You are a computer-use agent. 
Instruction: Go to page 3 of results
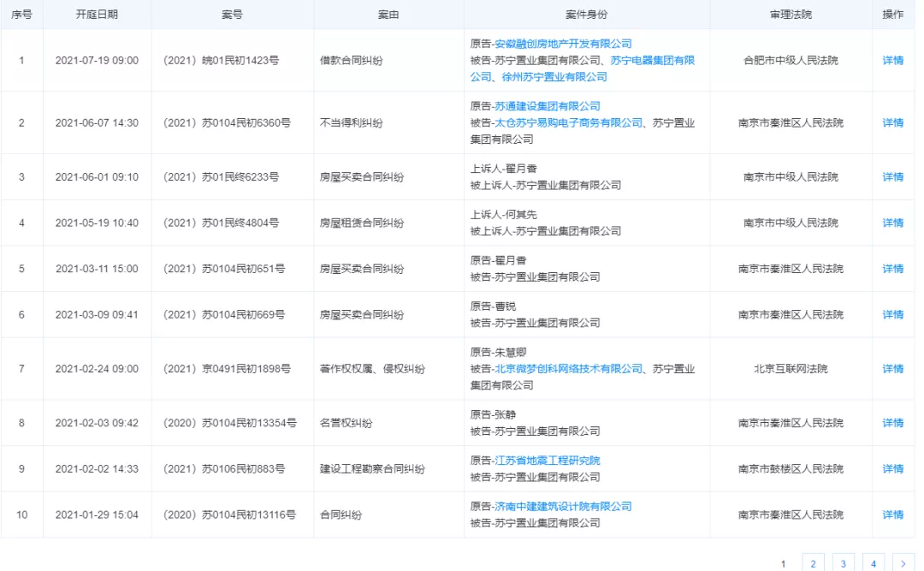click(843, 563)
